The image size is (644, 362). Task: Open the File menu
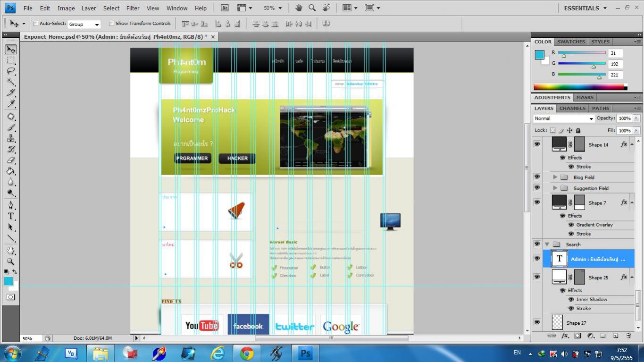(x=28, y=8)
